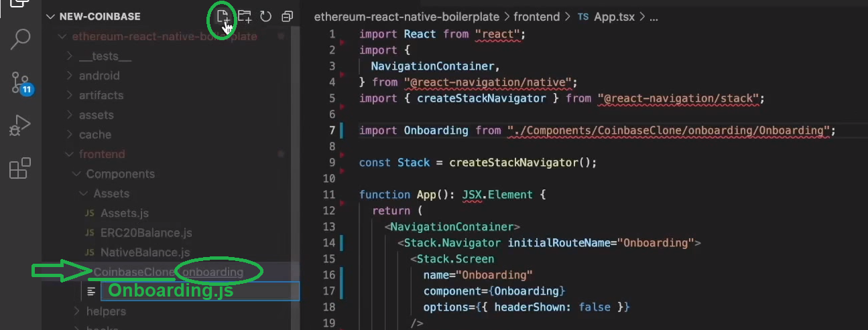Screen dimensions: 868x330
Task: Collapse all folders in explorer
Action: click(288, 17)
